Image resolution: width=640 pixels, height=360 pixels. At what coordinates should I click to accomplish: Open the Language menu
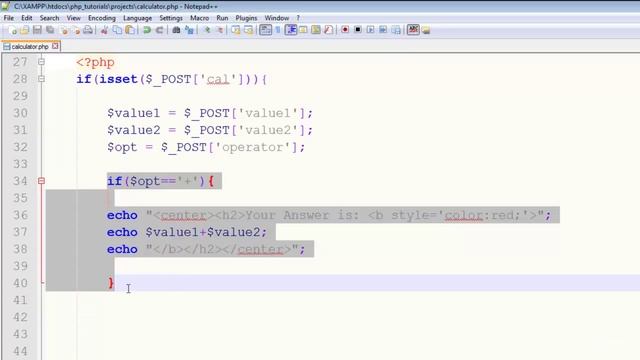pyautogui.click(x=138, y=18)
